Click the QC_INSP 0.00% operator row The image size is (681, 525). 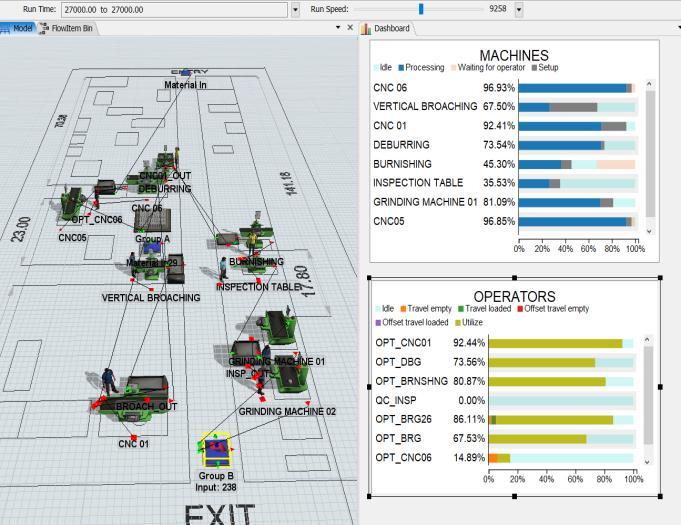[504, 400]
